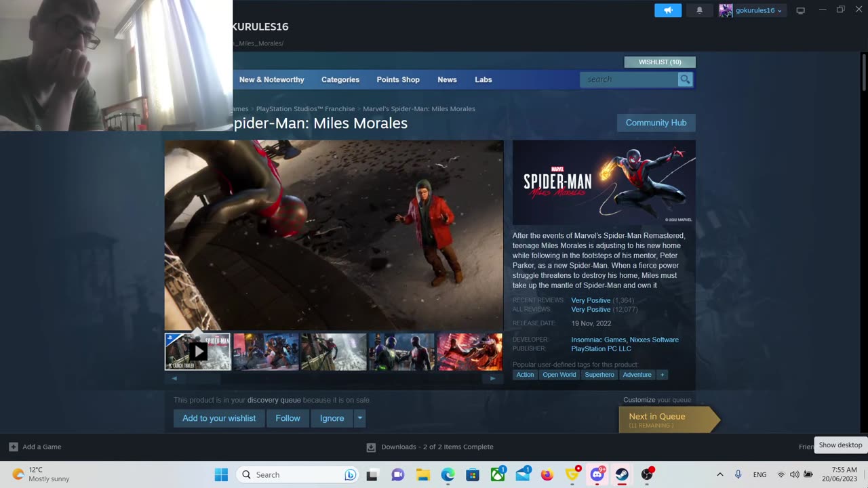Open Task View on the taskbar

point(372,474)
